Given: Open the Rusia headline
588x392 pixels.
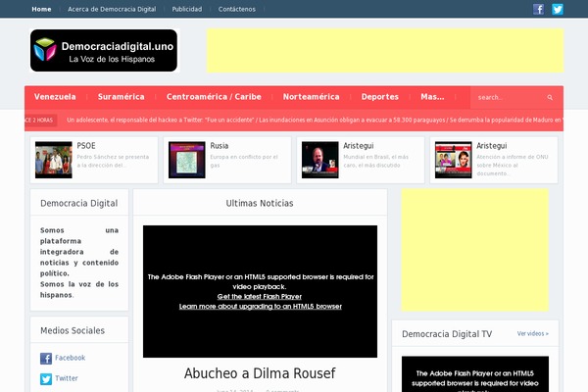Looking at the screenshot, I should tap(220, 146).
